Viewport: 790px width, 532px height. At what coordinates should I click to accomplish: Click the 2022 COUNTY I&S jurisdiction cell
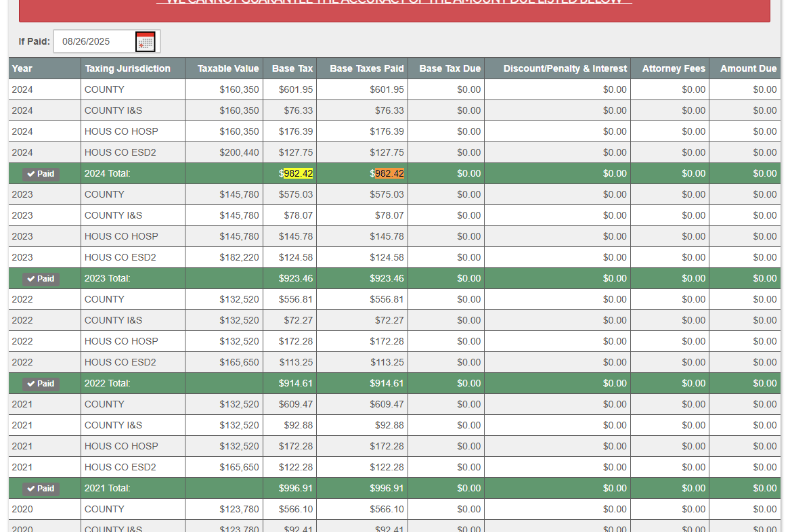click(x=113, y=320)
